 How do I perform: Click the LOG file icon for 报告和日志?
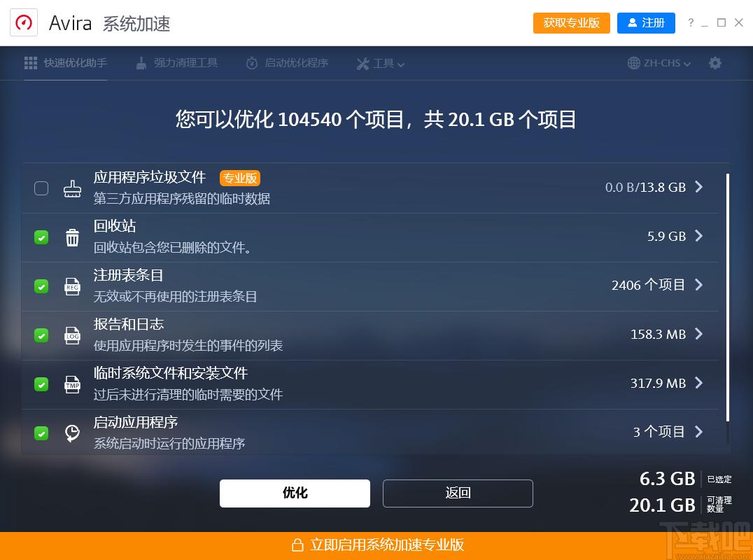[73, 335]
